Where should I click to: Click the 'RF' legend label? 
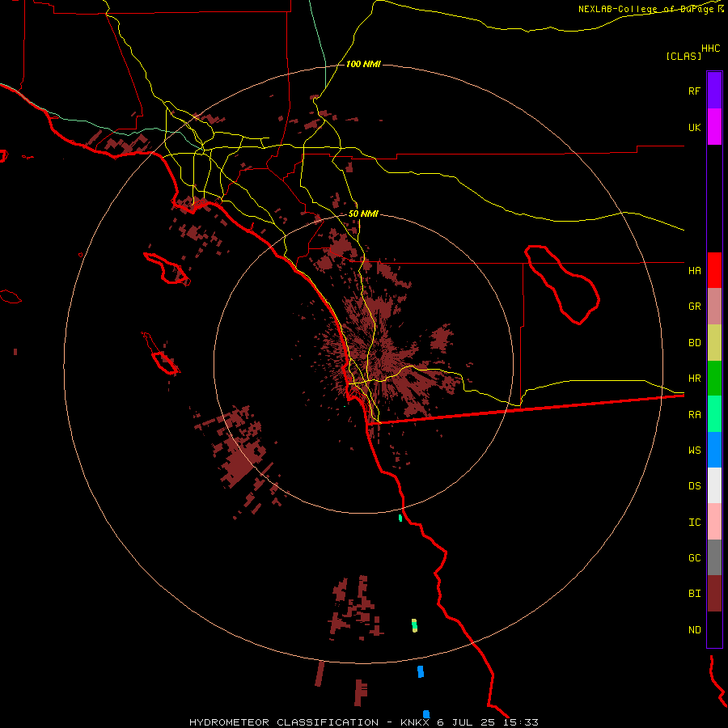click(x=694, y=91)
